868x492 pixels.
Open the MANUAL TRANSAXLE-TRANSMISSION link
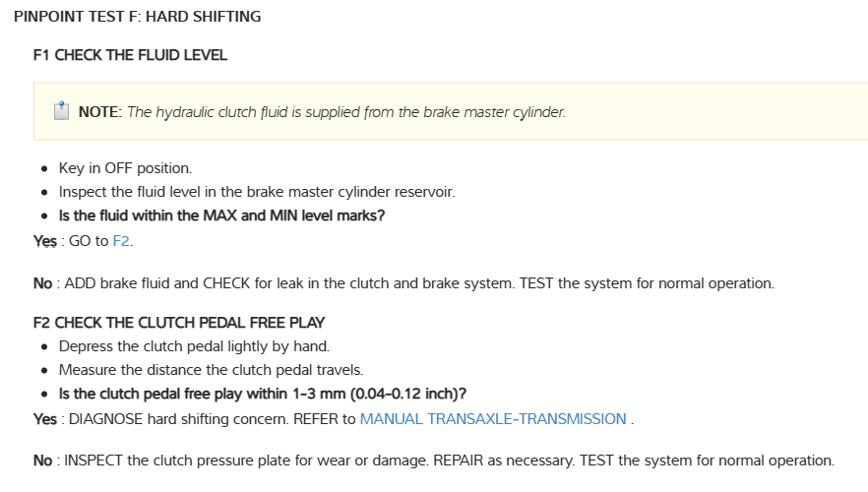click(x=493, y=418)
